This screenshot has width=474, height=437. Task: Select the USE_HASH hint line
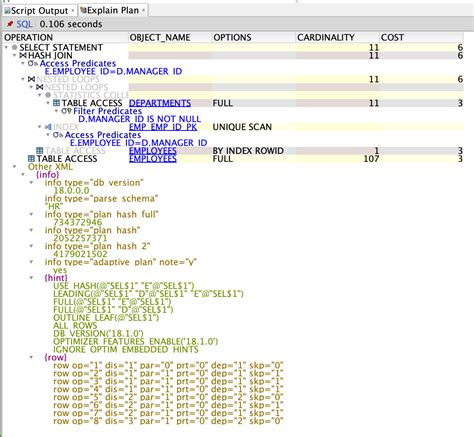click(x=124, y=286)
